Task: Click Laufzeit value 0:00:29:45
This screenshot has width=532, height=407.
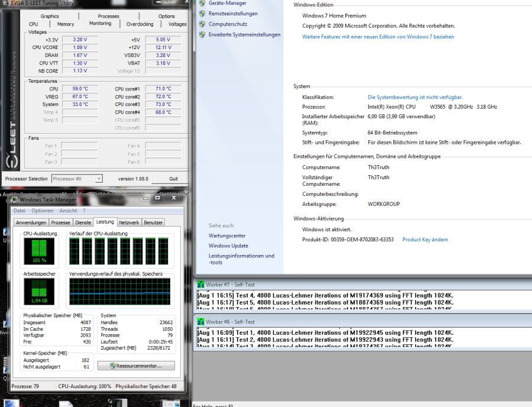Action: (160, 342)
